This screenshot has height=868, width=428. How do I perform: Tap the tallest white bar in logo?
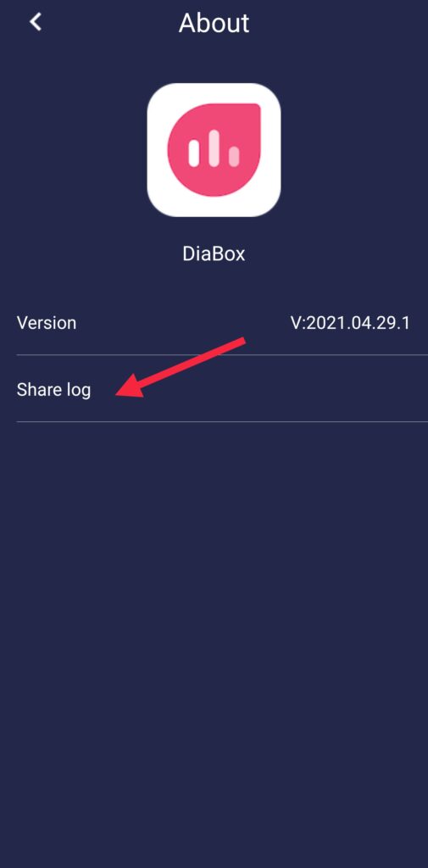coord(214,148)
